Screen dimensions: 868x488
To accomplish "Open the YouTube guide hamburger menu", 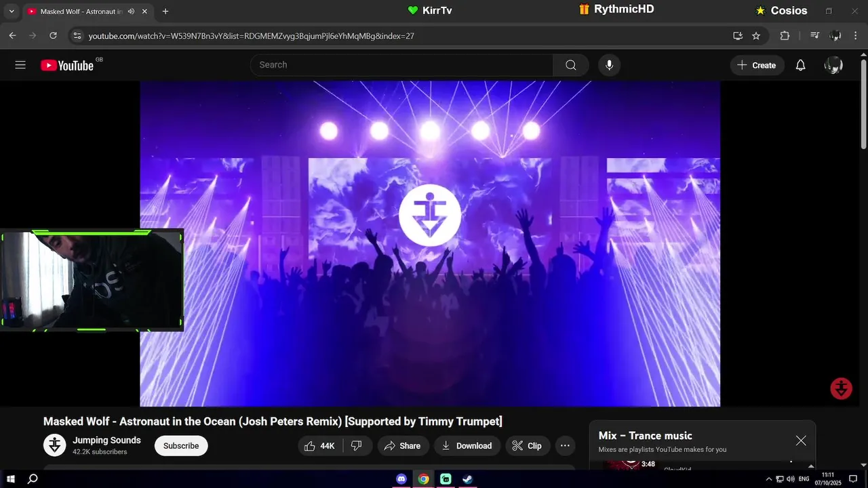I will [20, 65].
